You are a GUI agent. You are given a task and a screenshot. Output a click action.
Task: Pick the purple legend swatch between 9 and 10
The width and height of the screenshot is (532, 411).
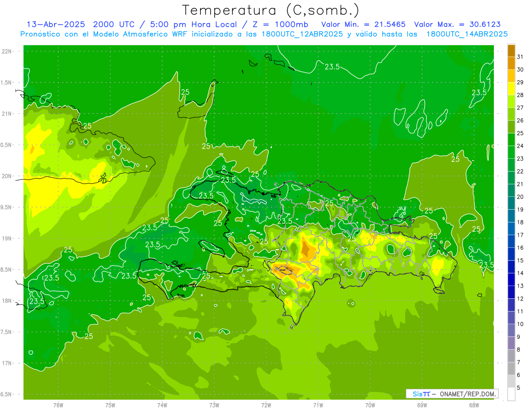tap(511, 331)
